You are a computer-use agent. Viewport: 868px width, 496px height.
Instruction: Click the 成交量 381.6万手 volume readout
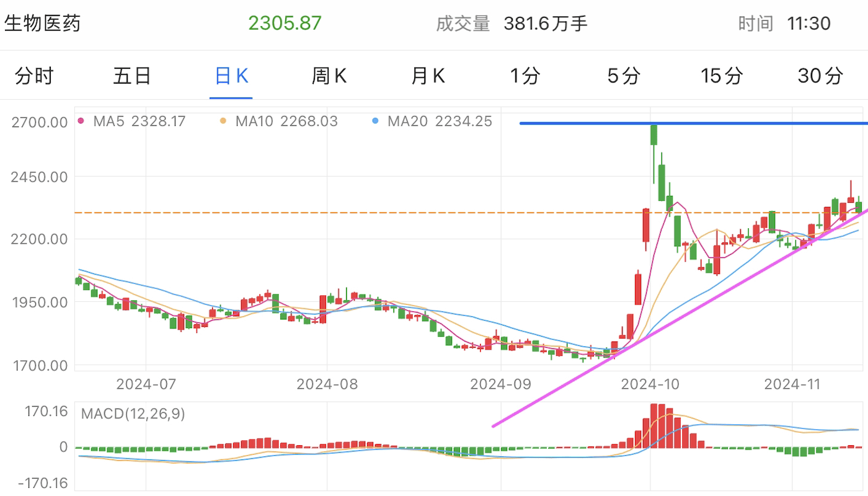[x=511, y=24]
